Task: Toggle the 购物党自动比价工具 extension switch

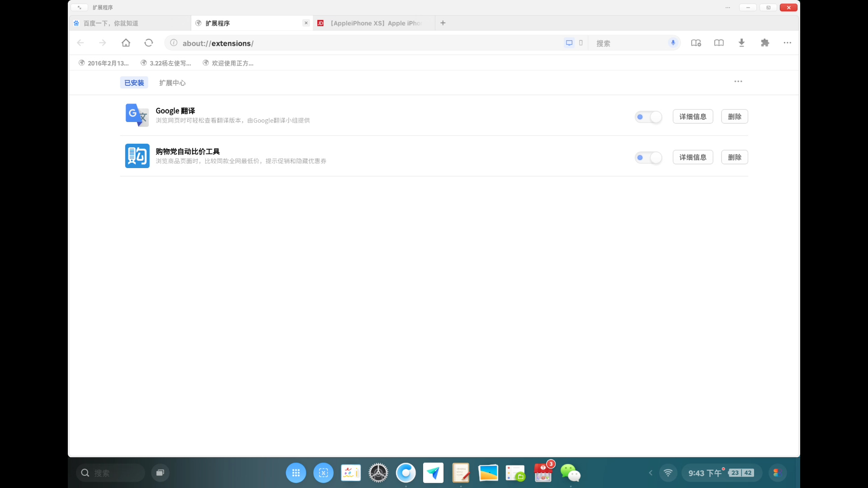Action: (x=648, y=158)
